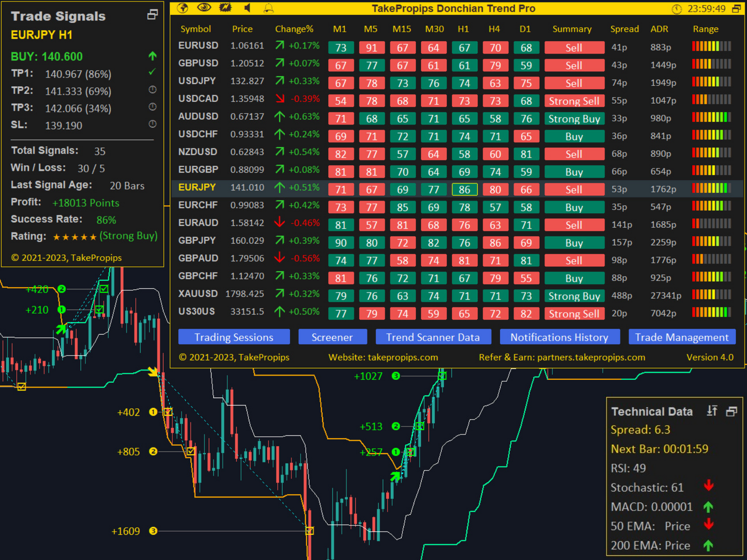Image resolution: width=747 pixels, height=560 pixels.
Task: Toggle the notification bell icon
Action: click(269, 8)
